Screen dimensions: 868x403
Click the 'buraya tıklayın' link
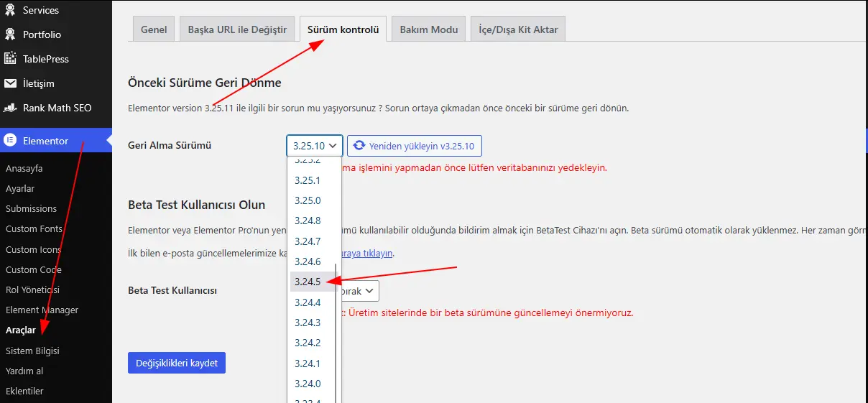[366, 254]
